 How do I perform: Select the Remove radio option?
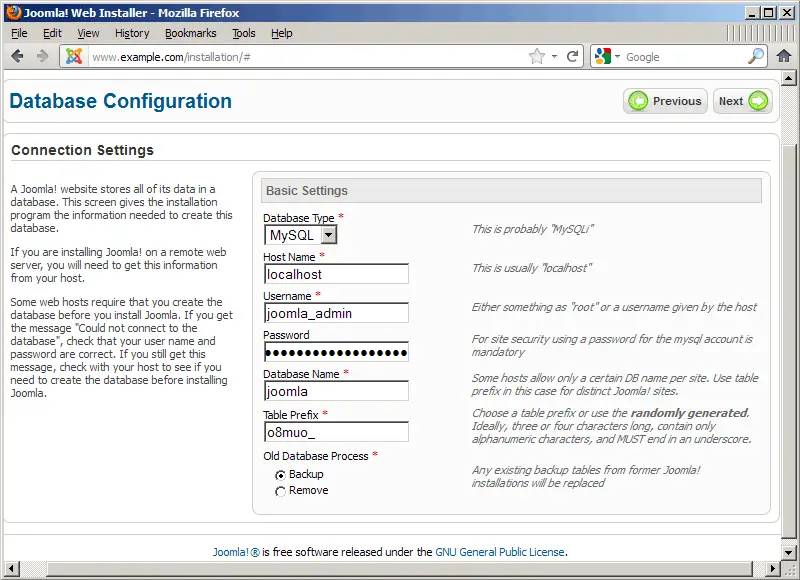tap(280, 491)
